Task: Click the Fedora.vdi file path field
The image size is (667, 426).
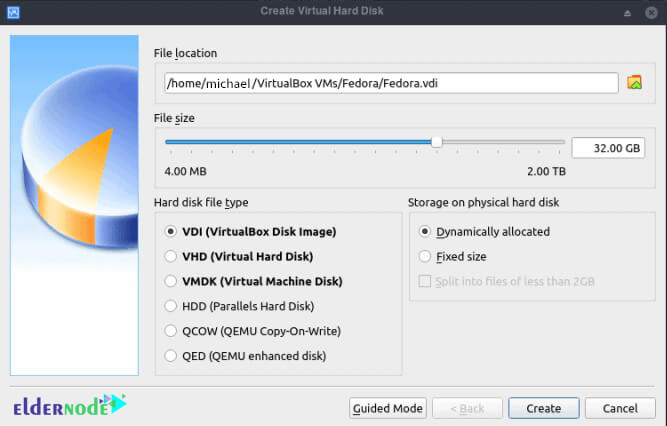Action: point(391,83)
